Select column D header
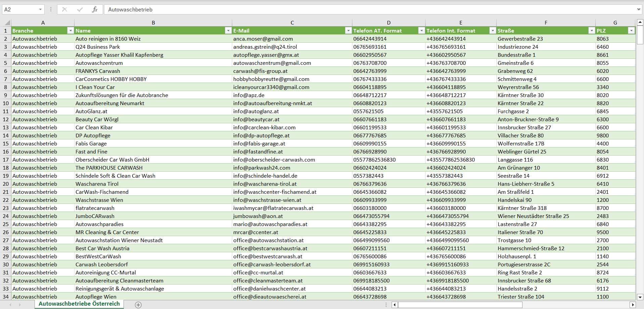The image size is (644, 309). (389, 23)
